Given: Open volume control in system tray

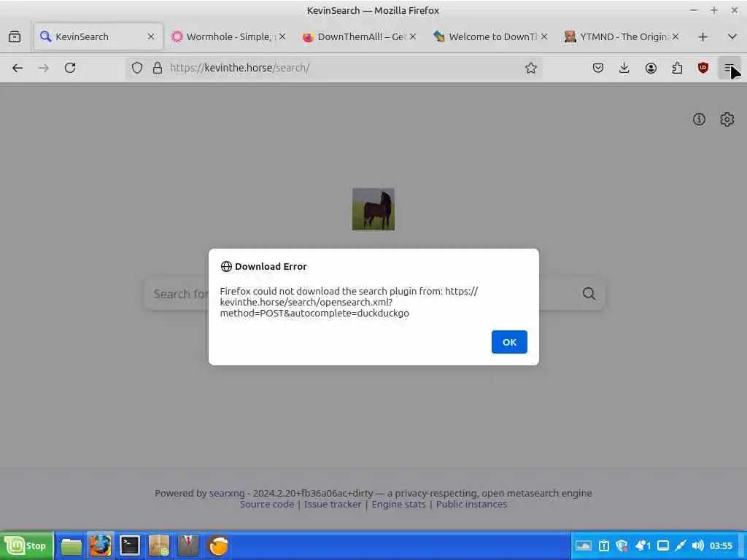Looking at the screenshot, I should click(698, 545).
